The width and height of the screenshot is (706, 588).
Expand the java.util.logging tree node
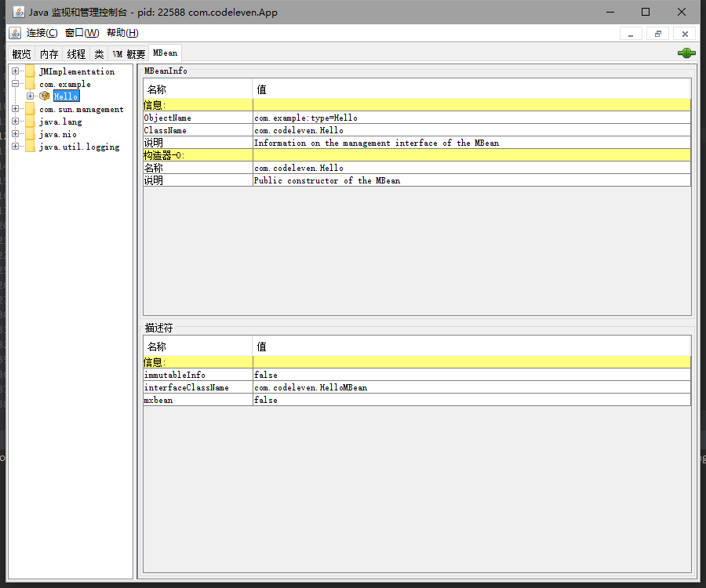coord(16,147)
